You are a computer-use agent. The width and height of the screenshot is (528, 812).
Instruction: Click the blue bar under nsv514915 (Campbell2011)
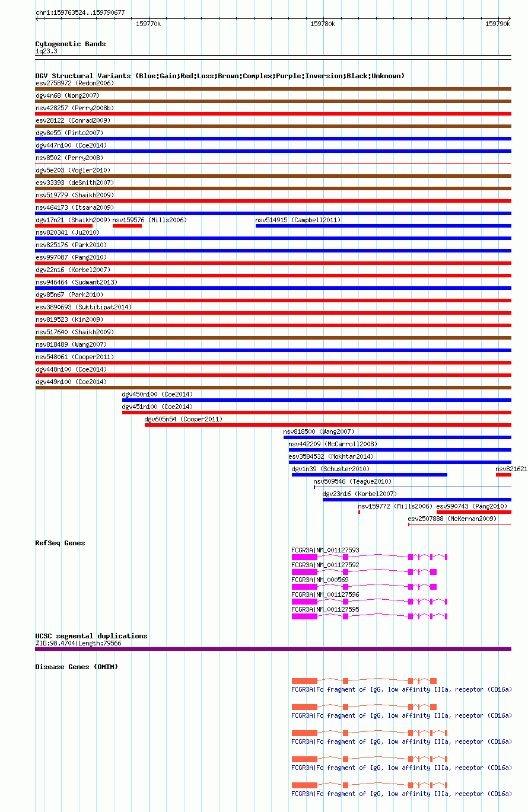coord(383,226)
